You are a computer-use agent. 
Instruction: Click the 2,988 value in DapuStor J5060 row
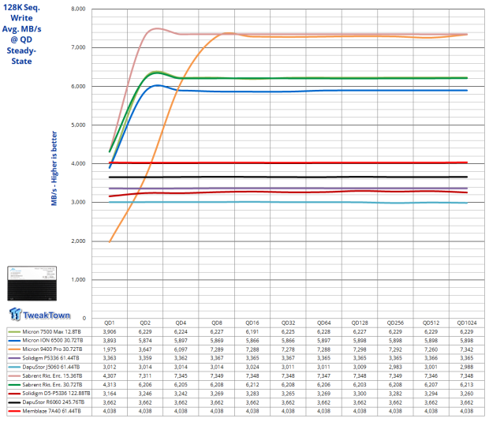coord(467,367)
